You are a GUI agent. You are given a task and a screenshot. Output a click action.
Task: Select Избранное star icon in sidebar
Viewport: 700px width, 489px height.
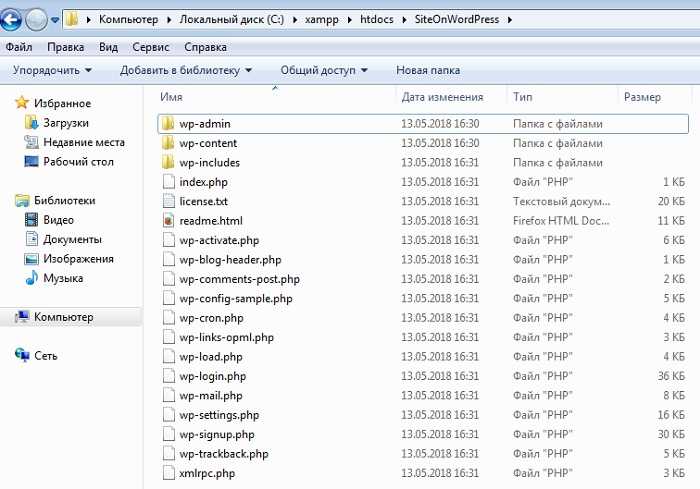point(21,103)
